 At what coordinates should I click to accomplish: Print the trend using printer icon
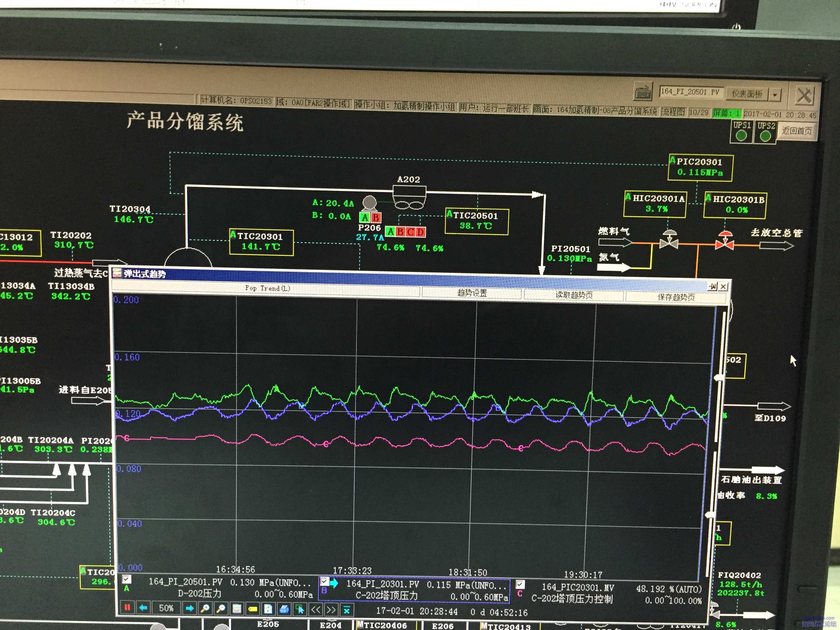click(284, 610)
